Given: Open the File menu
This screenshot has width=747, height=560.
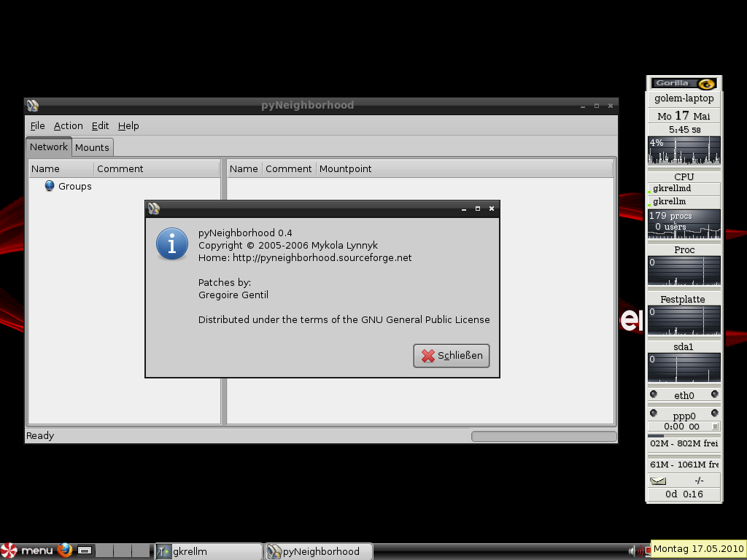Looking at the screenshot, I should point(37,125).
